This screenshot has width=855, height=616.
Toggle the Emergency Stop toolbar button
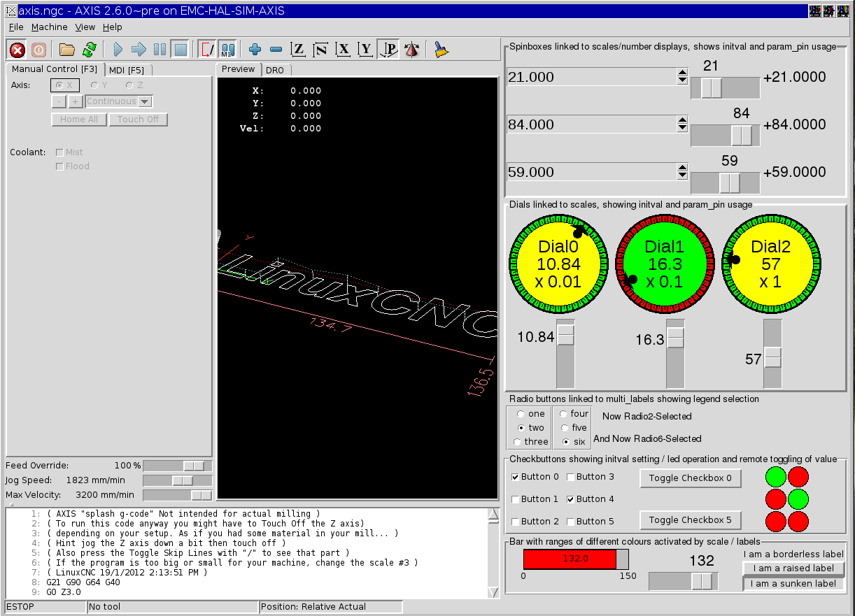17,50
